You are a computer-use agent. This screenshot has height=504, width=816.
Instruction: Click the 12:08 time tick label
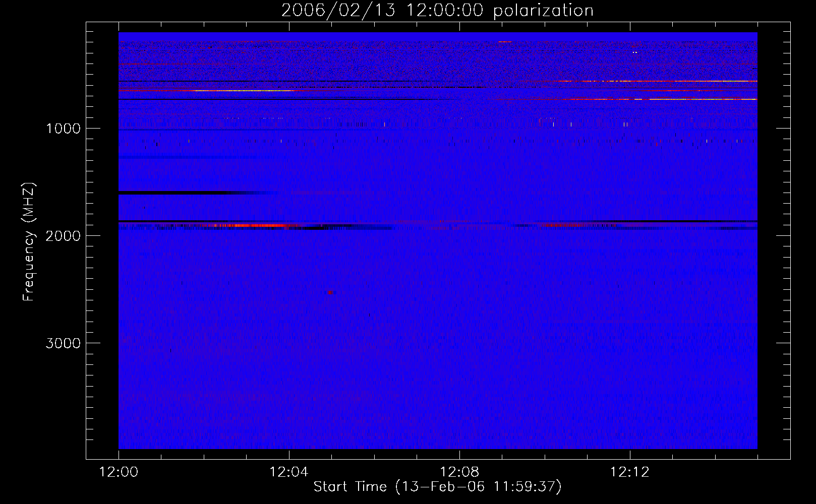459,472
